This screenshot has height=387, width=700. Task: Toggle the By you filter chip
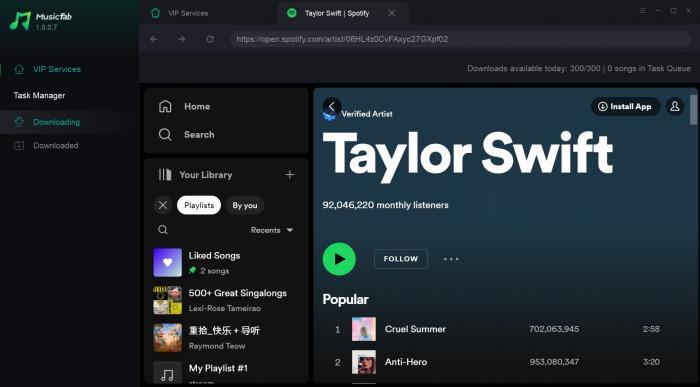[x=245, y=205]
